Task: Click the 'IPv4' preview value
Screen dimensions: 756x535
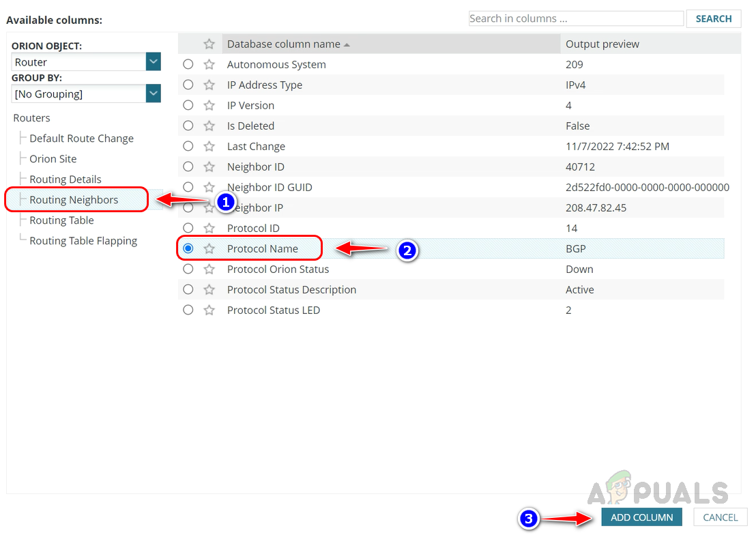Action: pyautogui.click(x=576, y=85)
